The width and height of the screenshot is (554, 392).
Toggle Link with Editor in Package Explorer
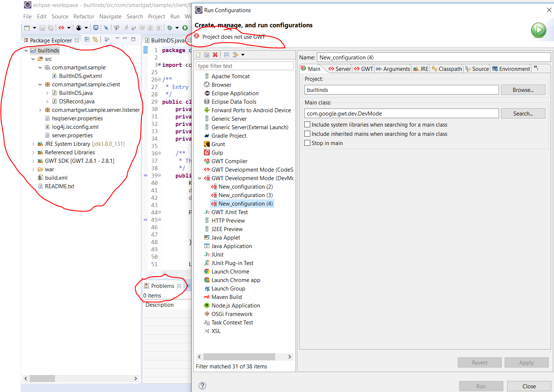click(95, 39)
